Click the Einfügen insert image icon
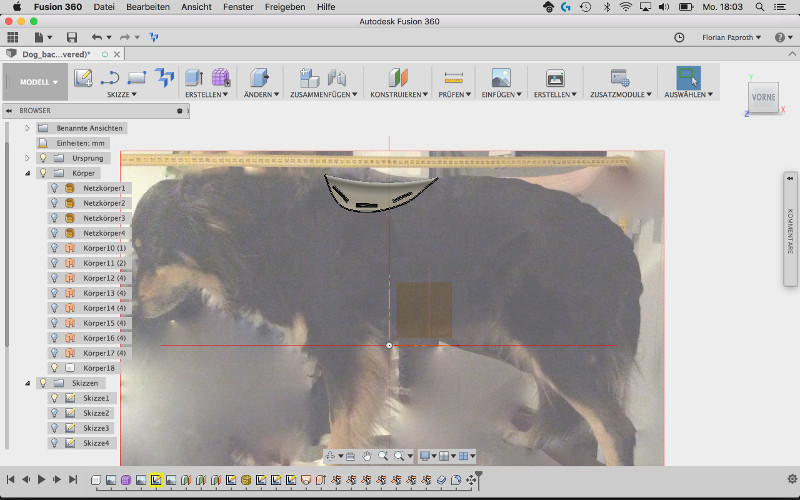Screen dimensions: 800x500 501,77
